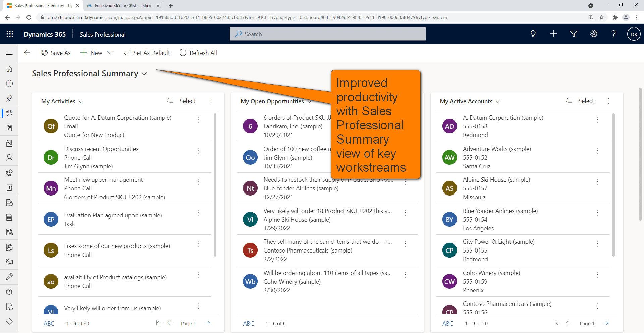Click Set As Default button

147,53
